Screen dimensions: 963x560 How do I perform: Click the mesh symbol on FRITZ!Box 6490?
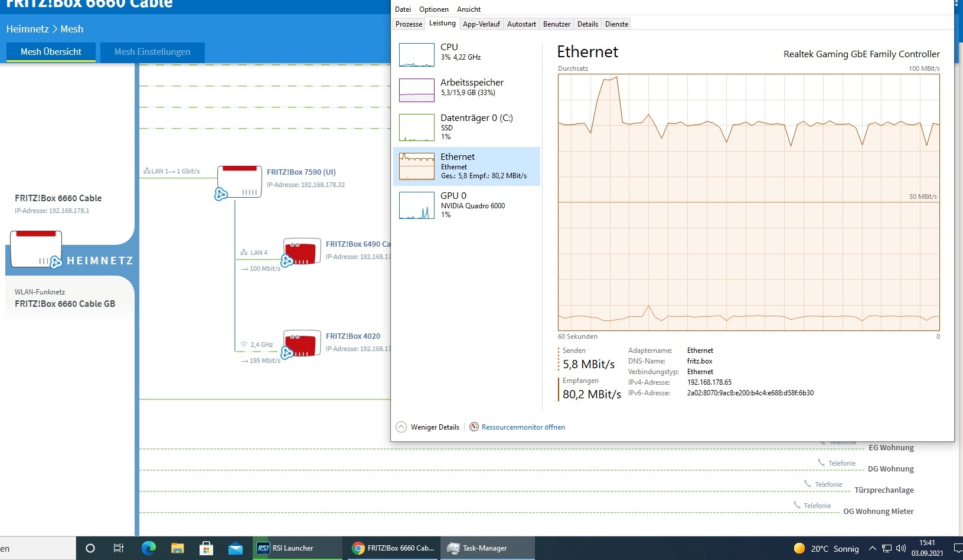coord(287,261)
